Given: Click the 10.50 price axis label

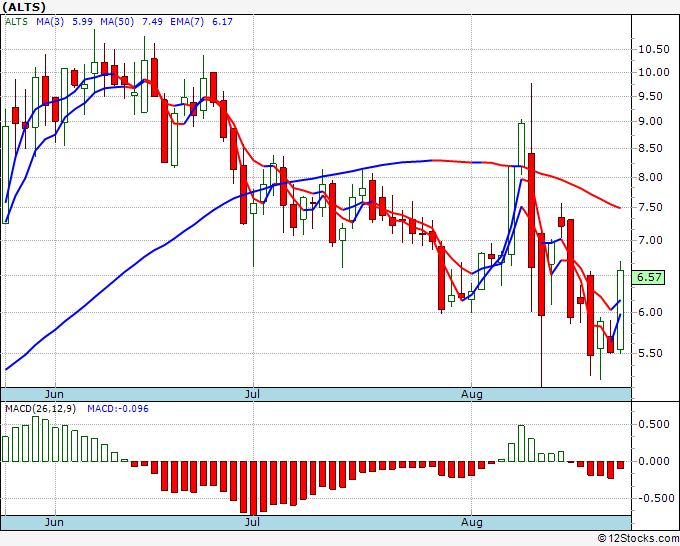Looking at the screenshot, I should click(654, 49).
